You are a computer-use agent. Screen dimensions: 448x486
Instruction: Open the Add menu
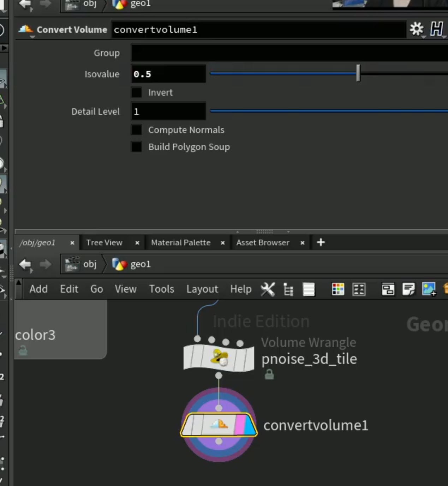(38, 289)
